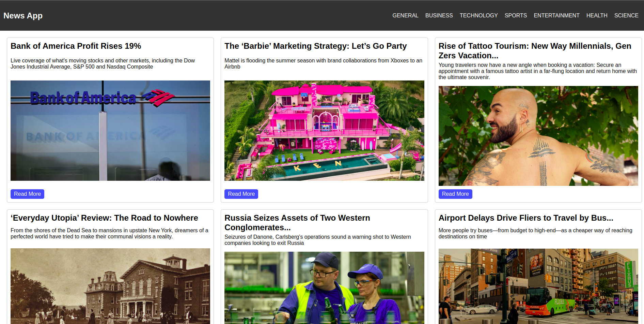Click the Dead Sea dreamers description

(109, 233)
